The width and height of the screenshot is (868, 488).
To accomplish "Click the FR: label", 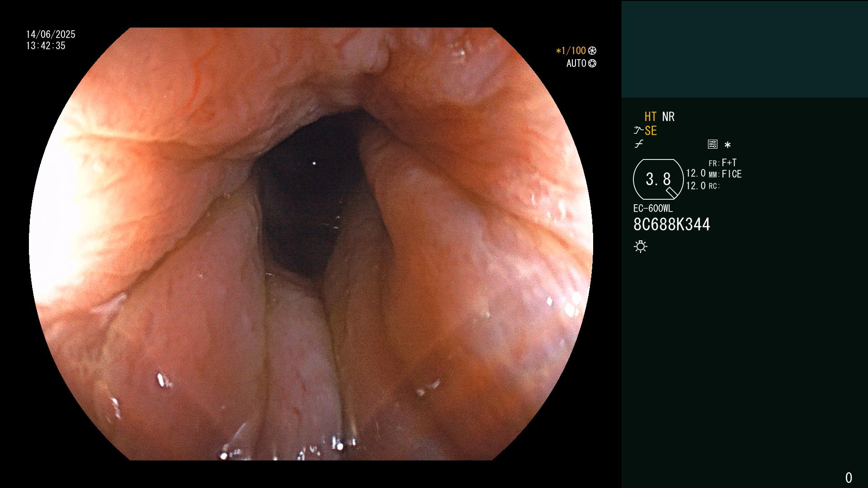I will 714,164.
